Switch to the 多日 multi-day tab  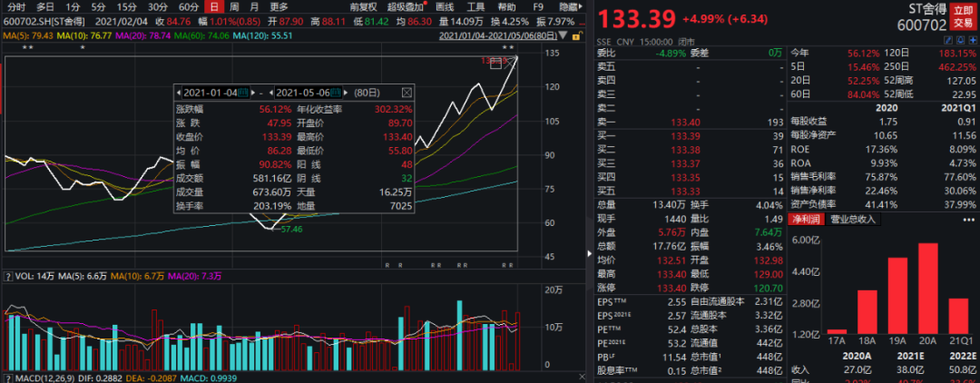pos(45,7)
